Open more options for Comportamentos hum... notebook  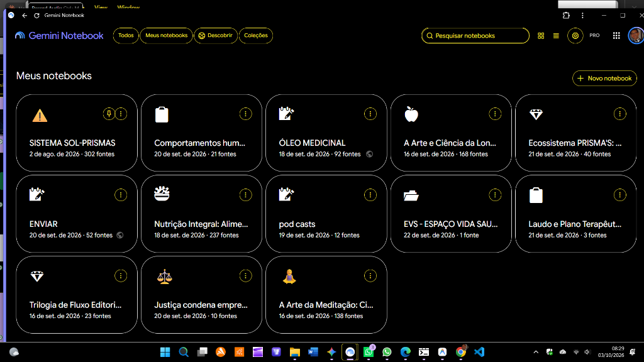pyautogui.click(x=246, y=114)
